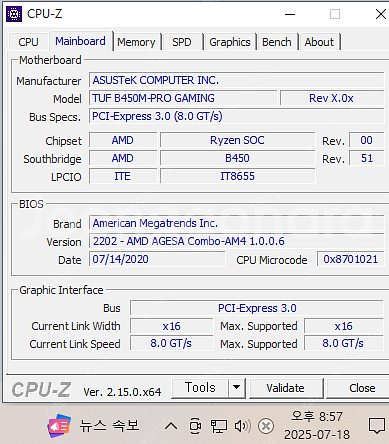Go to the SPD tab

click(182, 42)
